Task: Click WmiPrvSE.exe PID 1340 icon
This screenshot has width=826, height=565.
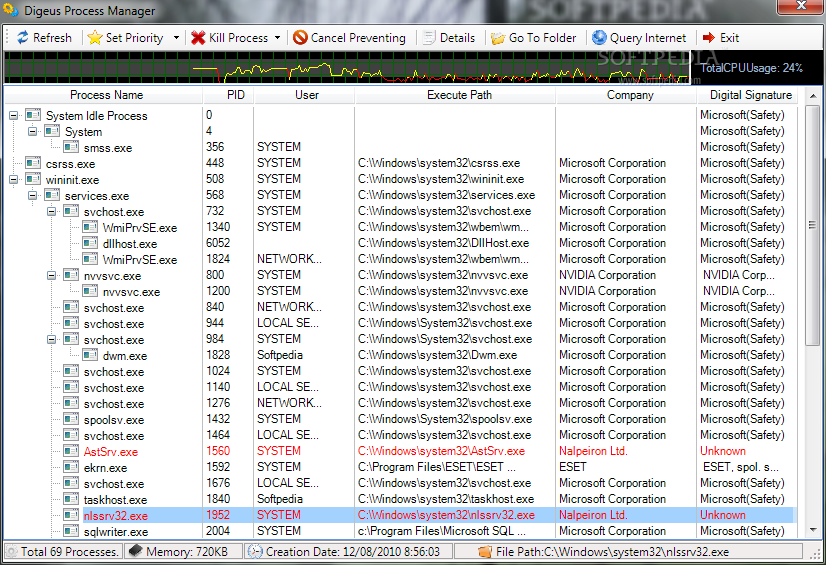Action: [90, 227]
